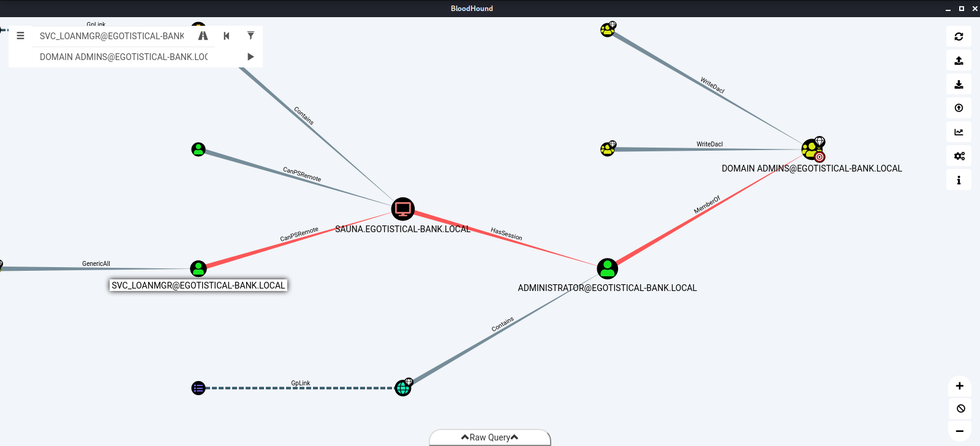Select the group node on horizontal WriteDacl edge
This screenshot has width=980, height=446.
(608, 149)
